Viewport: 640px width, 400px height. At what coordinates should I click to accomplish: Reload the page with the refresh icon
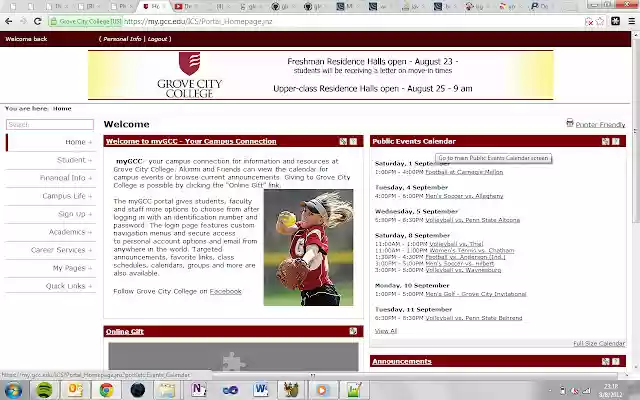pyautogui.click(x=38, y=21)
